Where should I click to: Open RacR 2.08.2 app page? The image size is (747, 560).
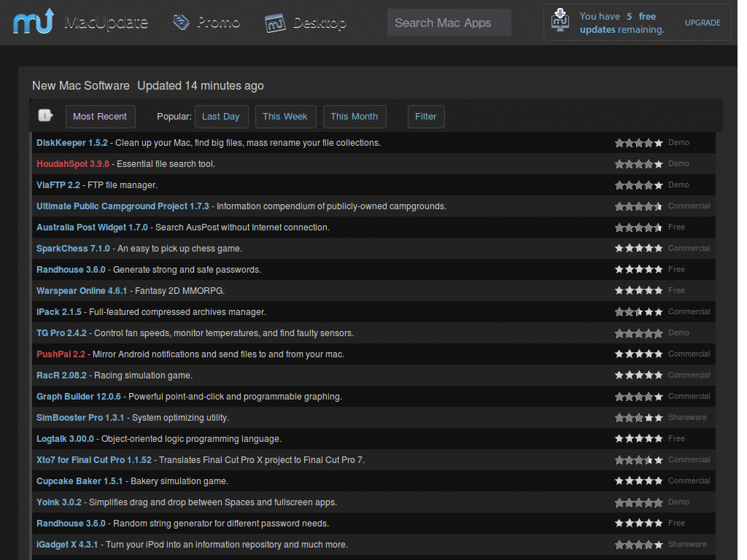click(x=61, y=376)
